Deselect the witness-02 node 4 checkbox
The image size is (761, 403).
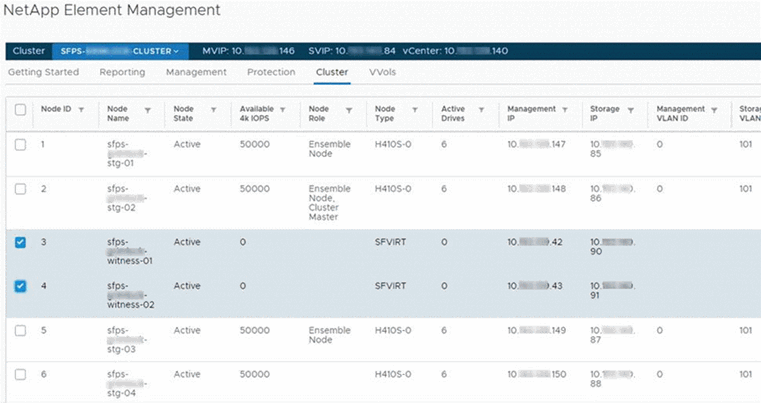point(21,286)
